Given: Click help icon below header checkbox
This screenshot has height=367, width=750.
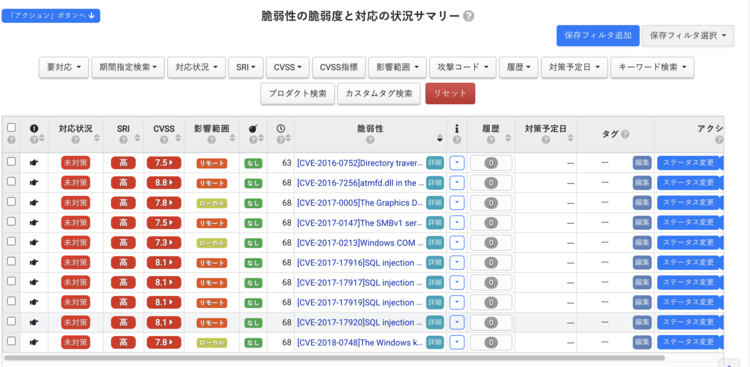Looking at the screenshot, I should click(x=11, y=140).
